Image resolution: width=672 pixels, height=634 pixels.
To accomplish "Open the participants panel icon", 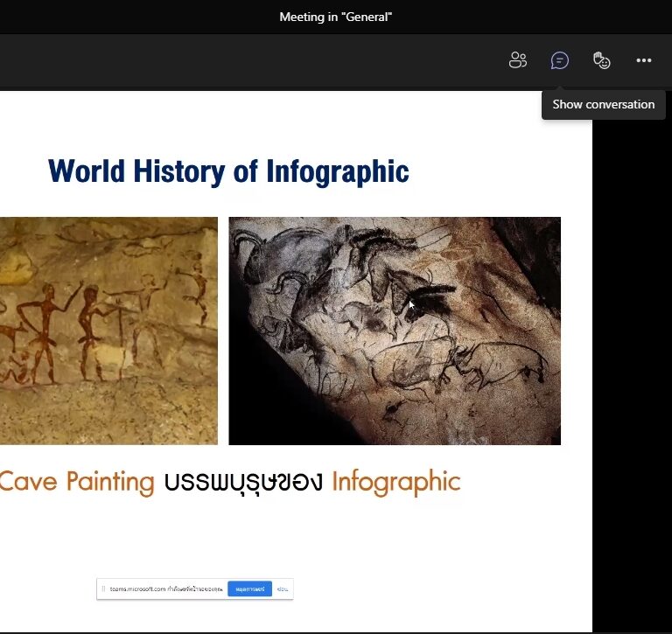I will 518,60.
